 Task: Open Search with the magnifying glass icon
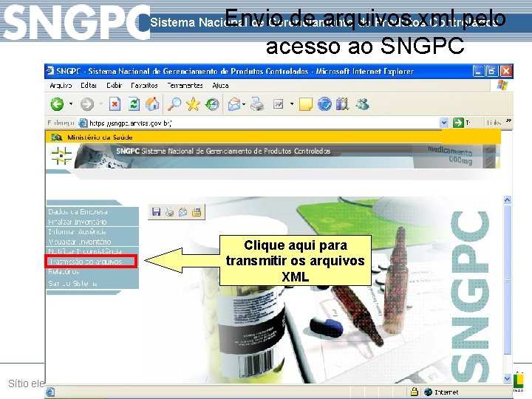point(174,104)
